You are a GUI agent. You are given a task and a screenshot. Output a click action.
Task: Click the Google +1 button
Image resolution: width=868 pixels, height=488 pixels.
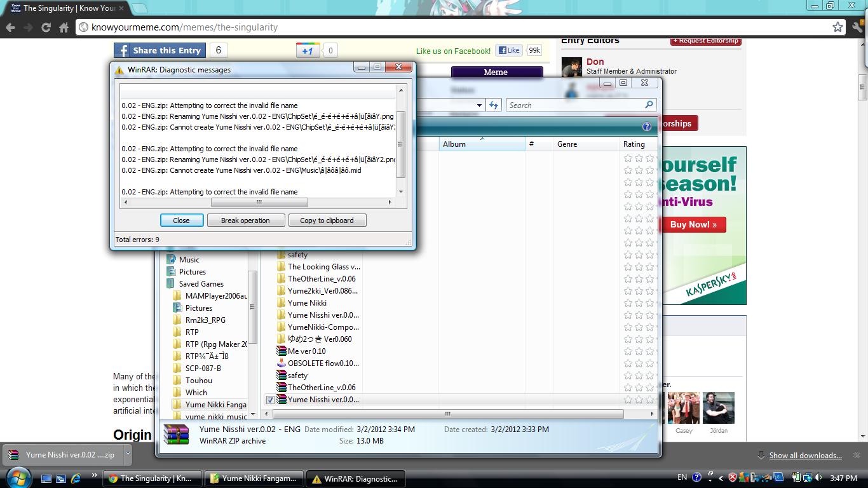pyautogui.click(x=308, y=50)
